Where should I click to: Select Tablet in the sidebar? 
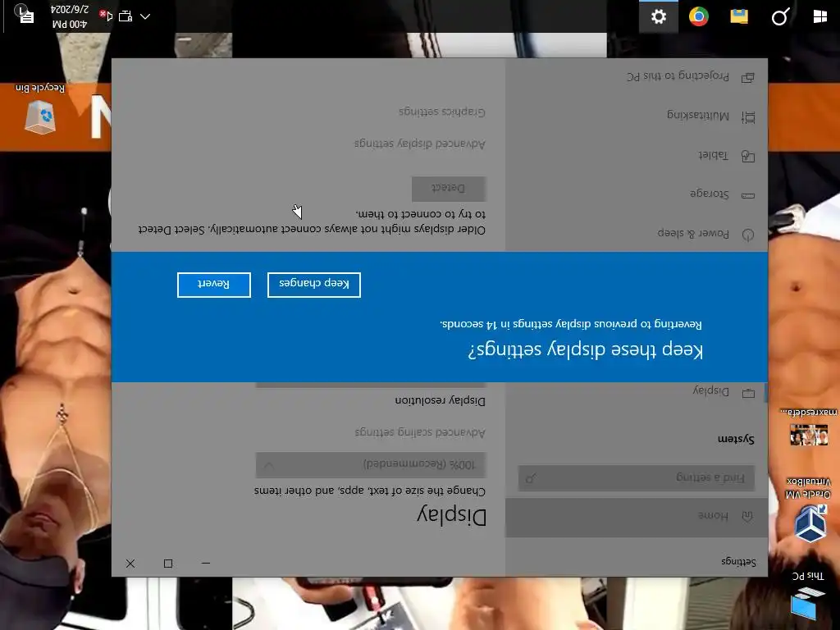tap(637, 156)
